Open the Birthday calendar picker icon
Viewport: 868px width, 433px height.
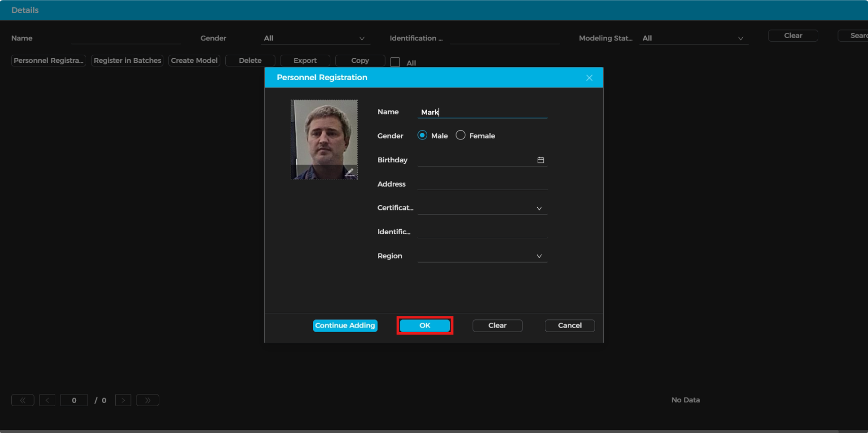point(540,160)
